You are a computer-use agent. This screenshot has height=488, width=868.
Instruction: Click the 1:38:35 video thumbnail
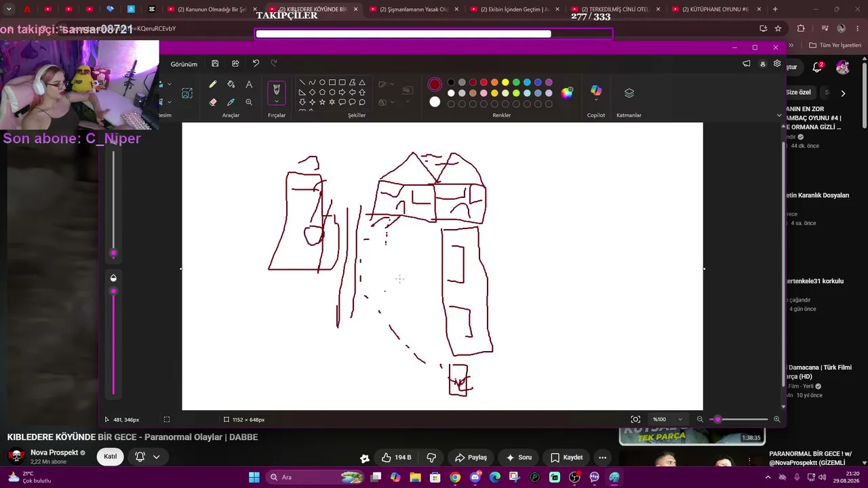[692, 435]
